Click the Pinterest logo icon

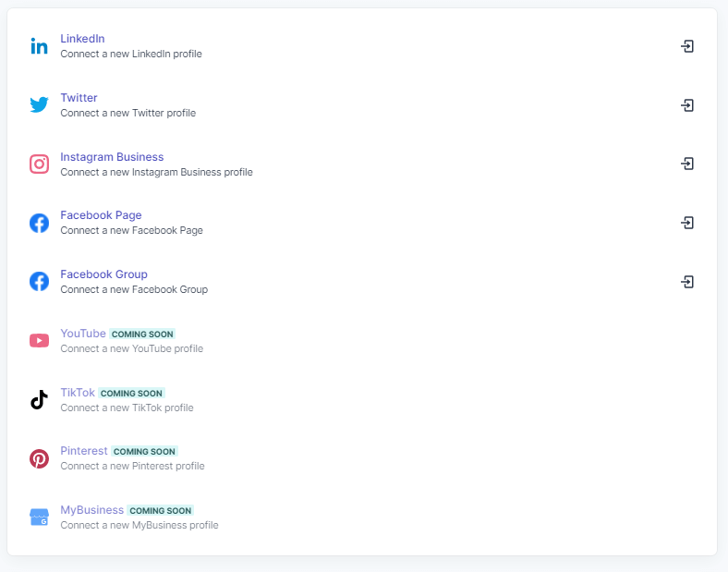[x=39, y=458]
